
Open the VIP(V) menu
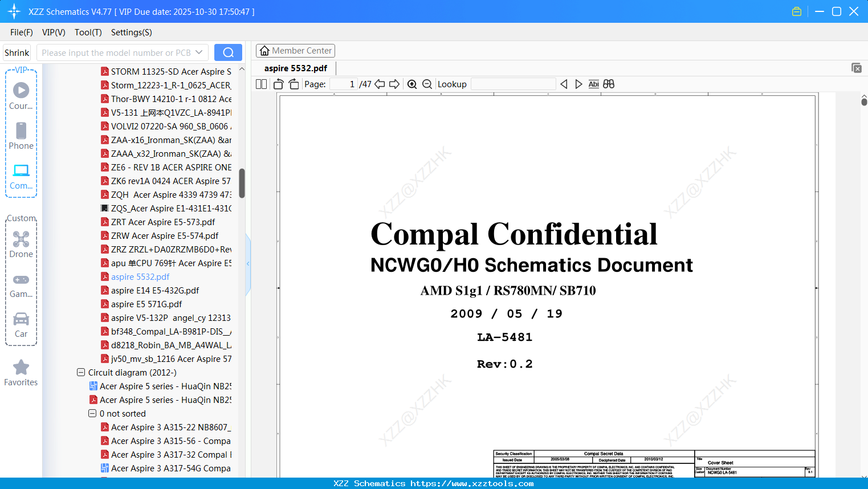[54, 32]
